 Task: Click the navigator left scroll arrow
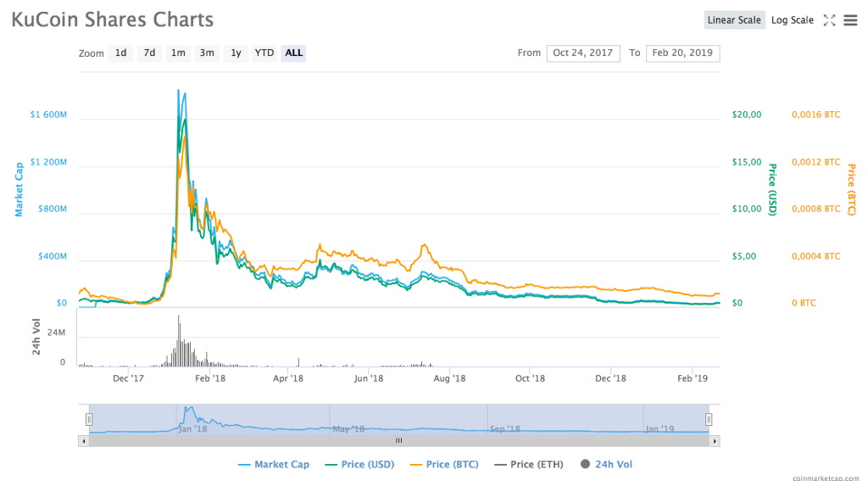coord(84,441)
